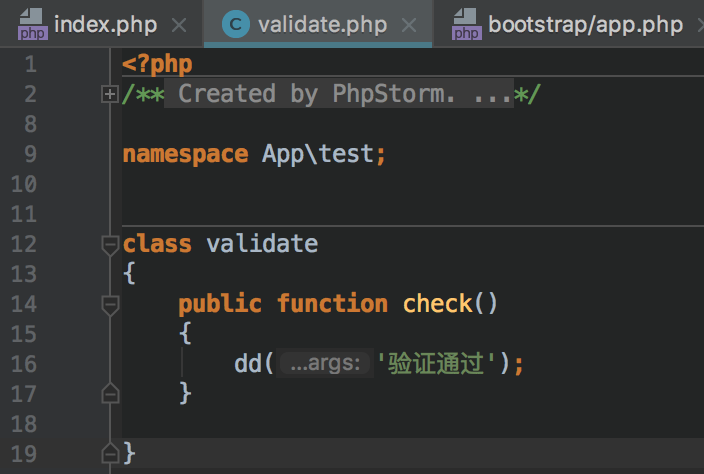704x474 pixels.
Task: Click the fold end marker on line 17
Action: pyautogui.click(x=110, y=394)
